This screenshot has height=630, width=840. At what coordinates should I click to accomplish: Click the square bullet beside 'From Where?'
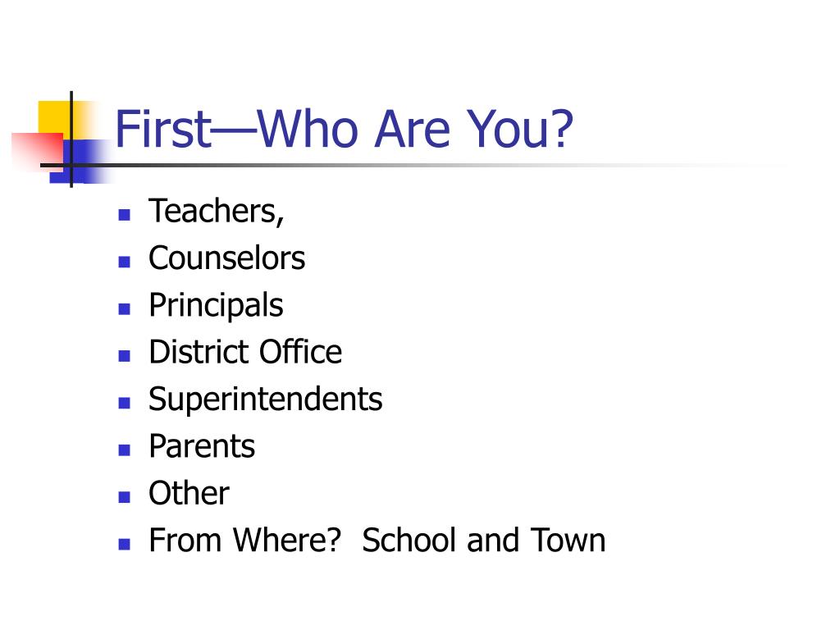click(x=125, y=545)
